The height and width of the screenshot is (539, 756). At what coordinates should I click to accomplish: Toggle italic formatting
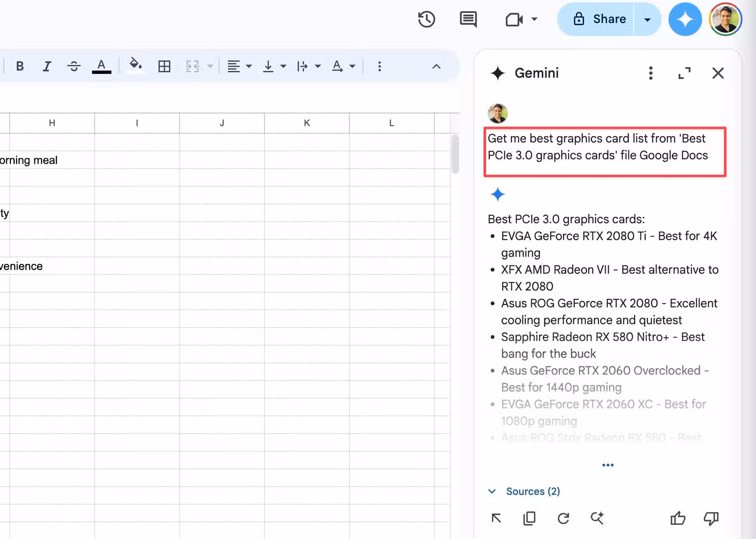pyautogui.click(x=47, y=66)
